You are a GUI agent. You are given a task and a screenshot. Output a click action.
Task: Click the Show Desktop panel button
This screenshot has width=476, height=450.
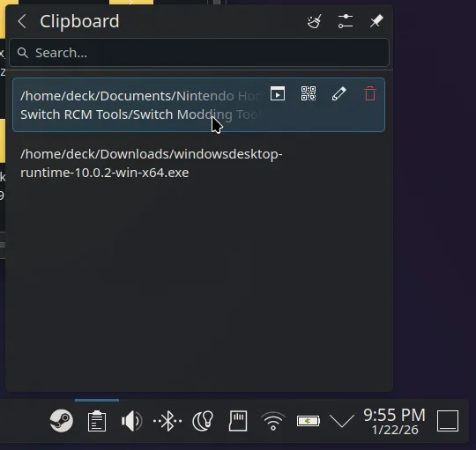[x=448, y=421]
